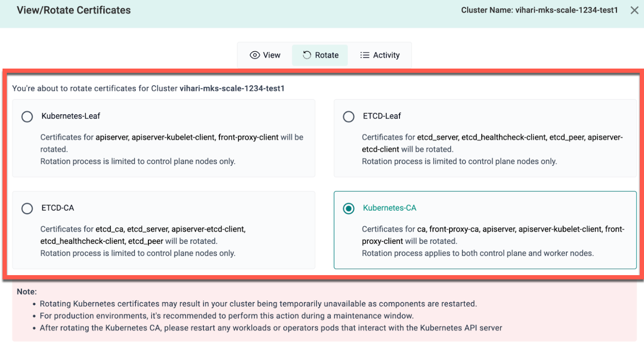Switch to the View tab

click(265, 55)
